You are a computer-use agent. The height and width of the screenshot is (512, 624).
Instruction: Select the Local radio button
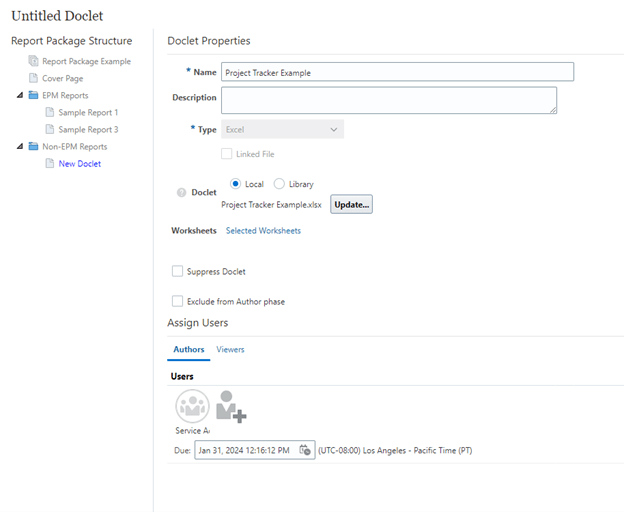click(235, 184)
